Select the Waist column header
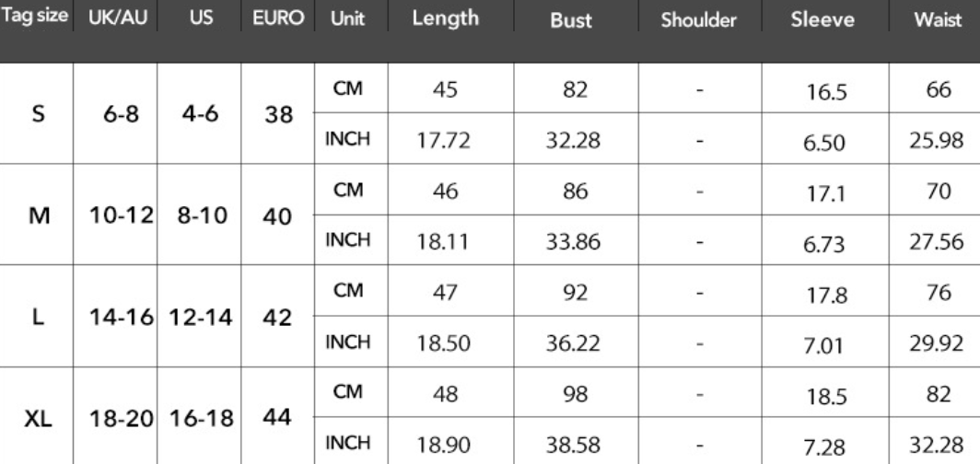Image resolution: width=980 pixels, height=464 pixels. coord(939,19)
